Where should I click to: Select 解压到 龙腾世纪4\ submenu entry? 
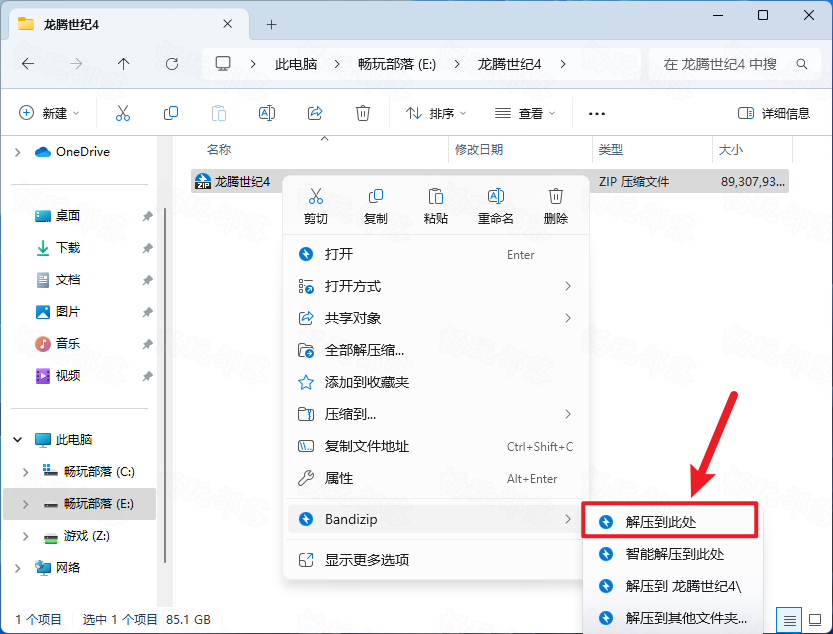click(672, 586)
